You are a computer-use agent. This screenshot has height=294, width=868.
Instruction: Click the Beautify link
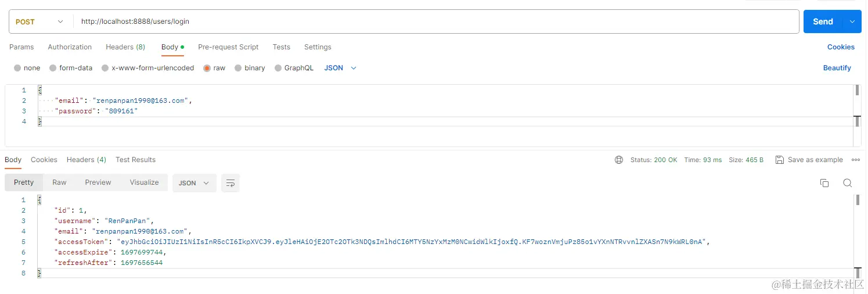pyautogui.click(x=837, y=68)
